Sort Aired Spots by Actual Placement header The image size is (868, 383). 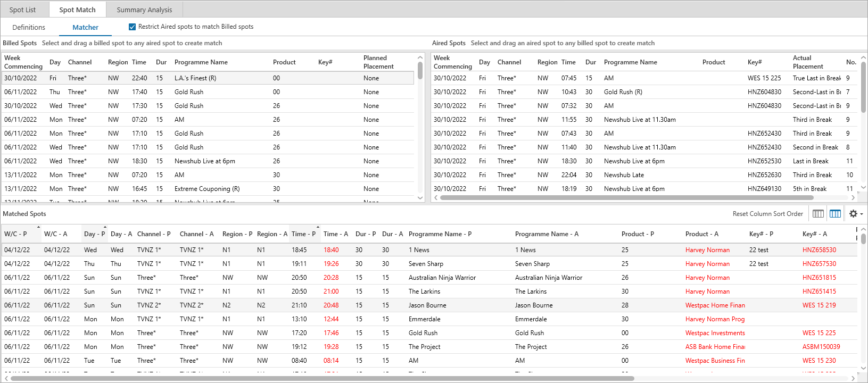coord(808,62)
